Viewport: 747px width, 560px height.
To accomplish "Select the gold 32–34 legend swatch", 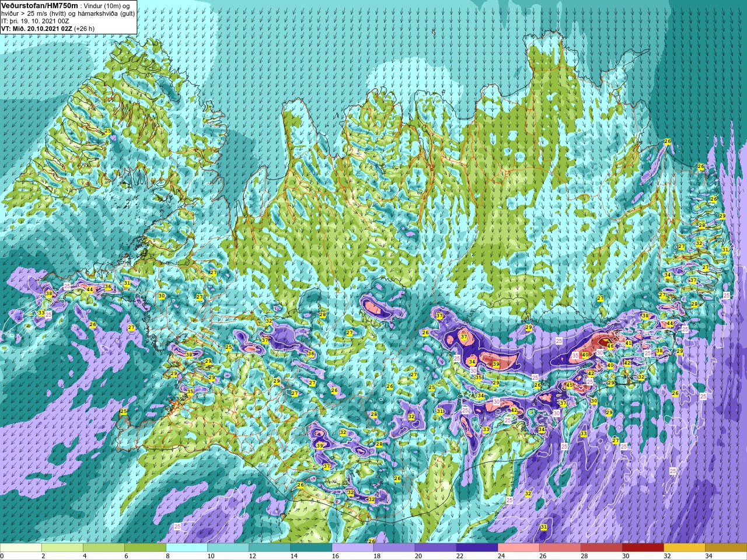I will [x=684, y=548].
